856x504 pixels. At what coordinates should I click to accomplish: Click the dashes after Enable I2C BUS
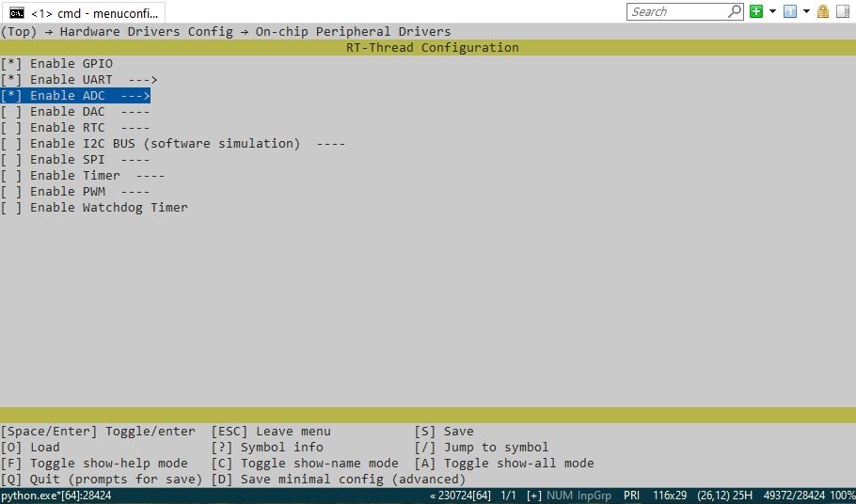[331, 144]
